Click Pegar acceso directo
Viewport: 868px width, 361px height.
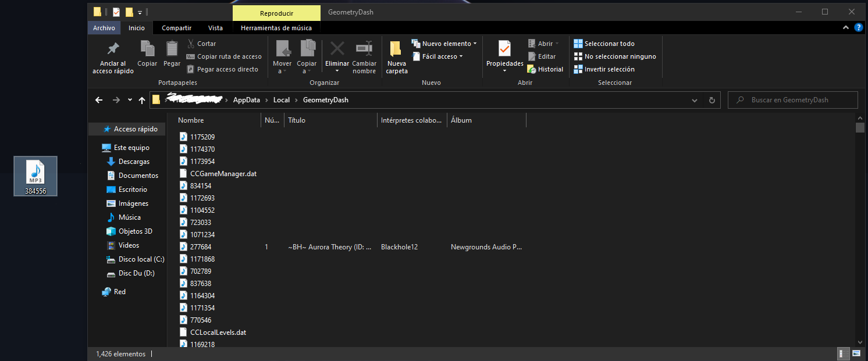(x=222, y=69)
